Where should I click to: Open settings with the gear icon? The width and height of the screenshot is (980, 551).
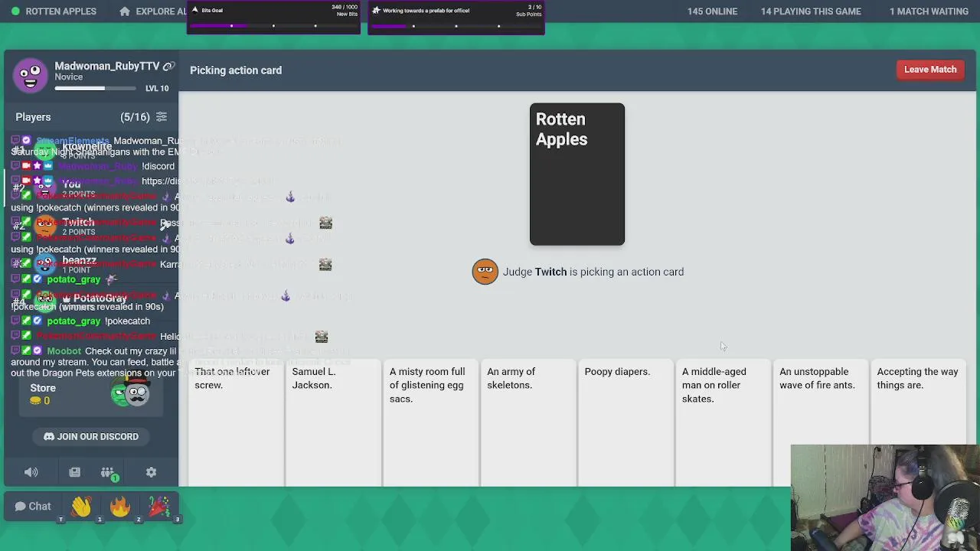click(x=151, y=472)
